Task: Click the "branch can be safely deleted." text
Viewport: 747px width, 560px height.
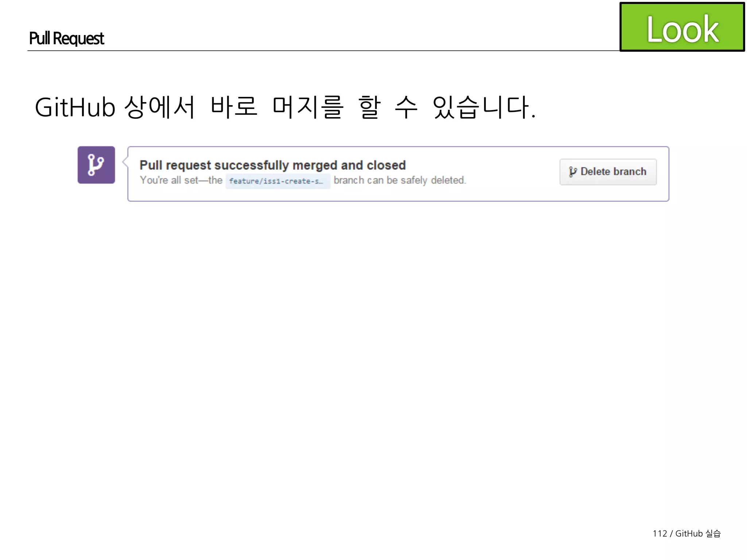Action: 400,180
